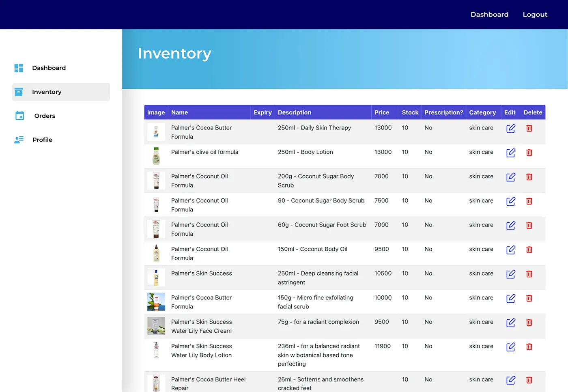Edit the 90 Coconut Sugar Body Scrub item
This screenshot has height=392, width=568.
tap(511, 201)
